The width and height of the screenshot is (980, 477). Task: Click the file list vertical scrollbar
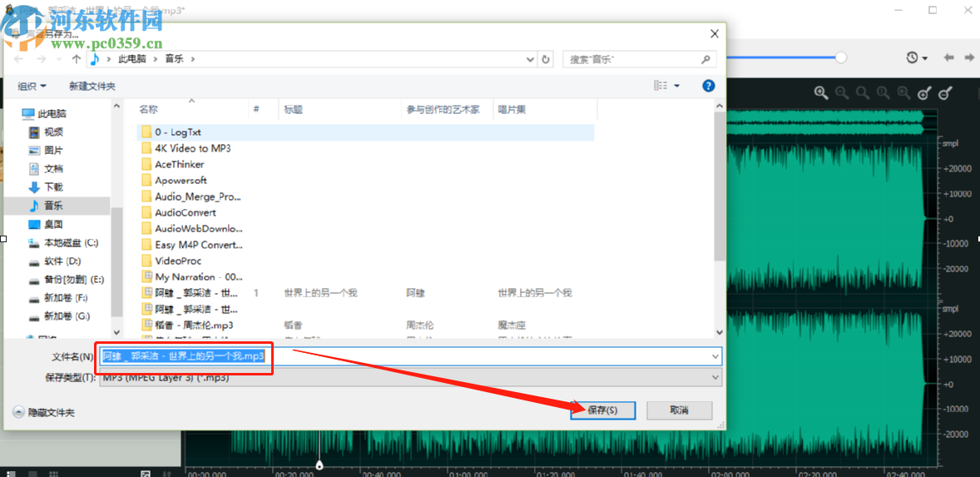click(719, 185)
